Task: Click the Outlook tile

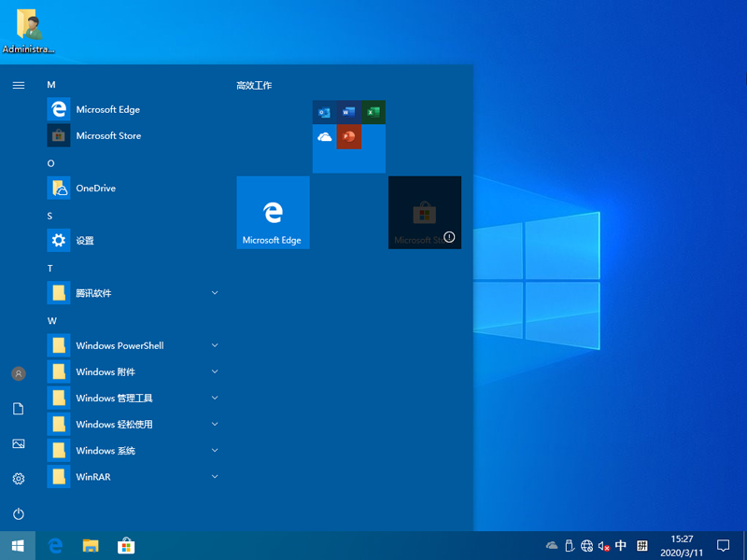Action: [x=323, y=111]
